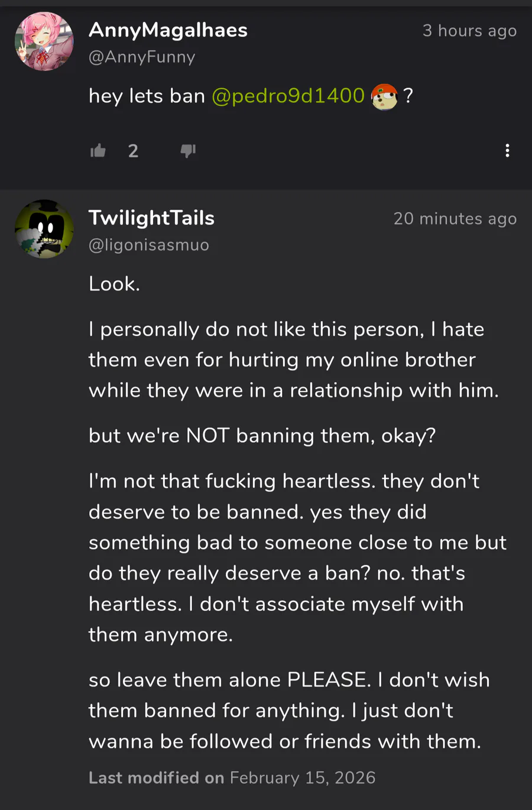
Task: Open the TwilightTails display name
Action: point(151,218)
